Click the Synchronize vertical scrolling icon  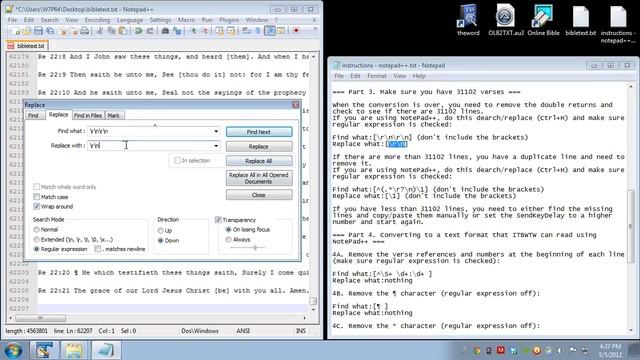click(x=220, y=31)
